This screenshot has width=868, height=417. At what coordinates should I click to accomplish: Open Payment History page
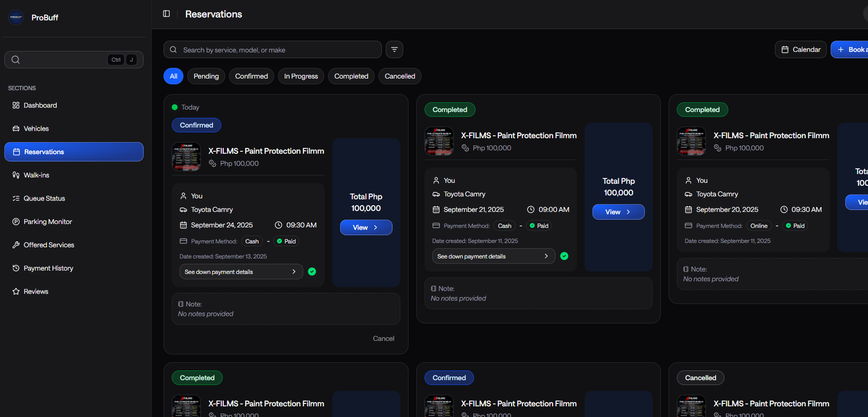[74, 268]
